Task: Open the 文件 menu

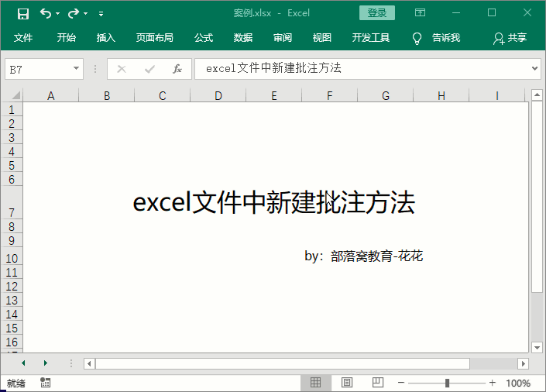Action: click(23, 38)
